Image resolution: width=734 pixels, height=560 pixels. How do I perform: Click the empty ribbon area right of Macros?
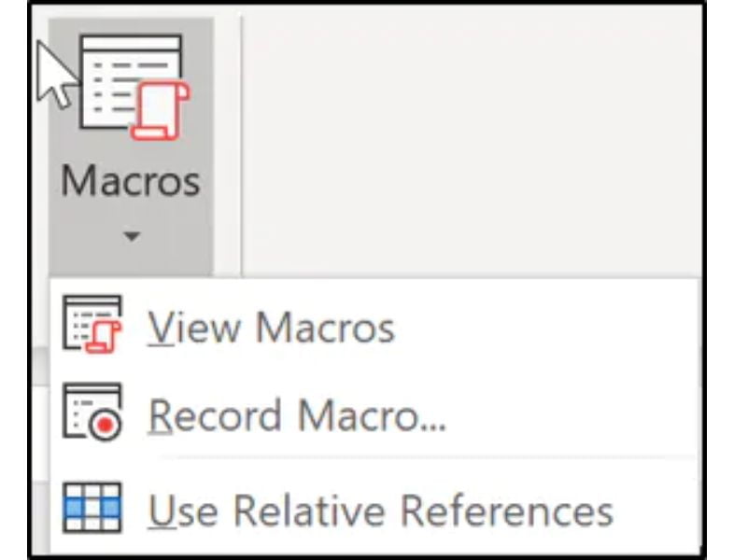(x=467, y=140)
